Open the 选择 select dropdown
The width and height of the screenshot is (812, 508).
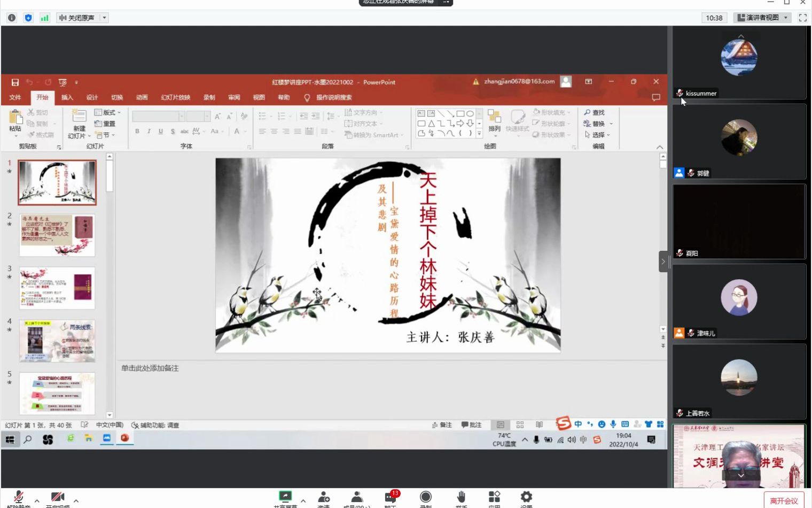[597, 135]
